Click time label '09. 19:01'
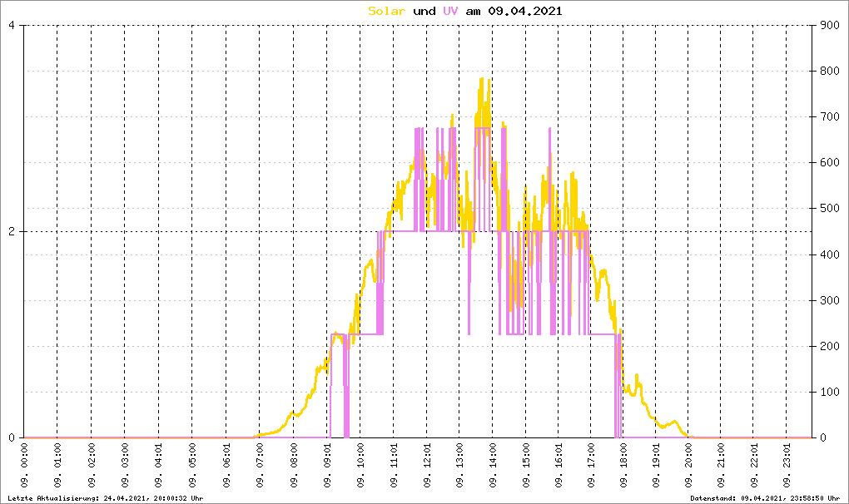The image size is (849, 504). pyautogui.click(x=656, y=465)
